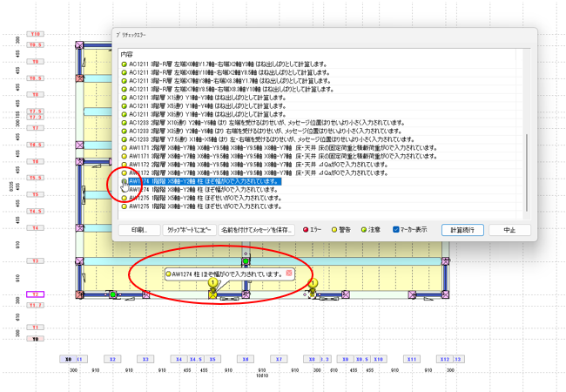This screenshot has width=566, height=392.
Task: Select row AC1211 3階層 X8通り Y1軸-Y3軸
Action: pos(207,114)
